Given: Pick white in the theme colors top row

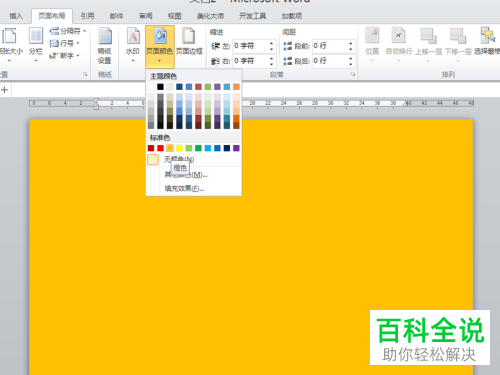Looking at the screenshot, I should pos(151,87).
